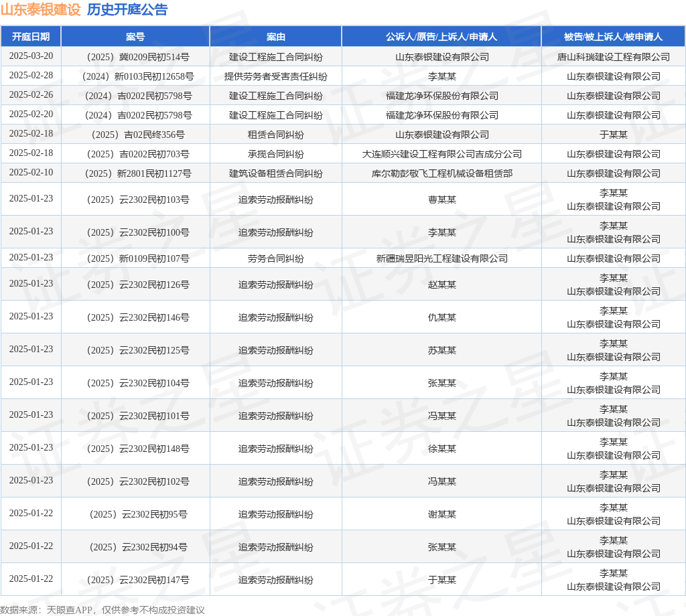Click the 历史开庭公告 heading
This screenshot has width=686, height=616.
(127, 9)
